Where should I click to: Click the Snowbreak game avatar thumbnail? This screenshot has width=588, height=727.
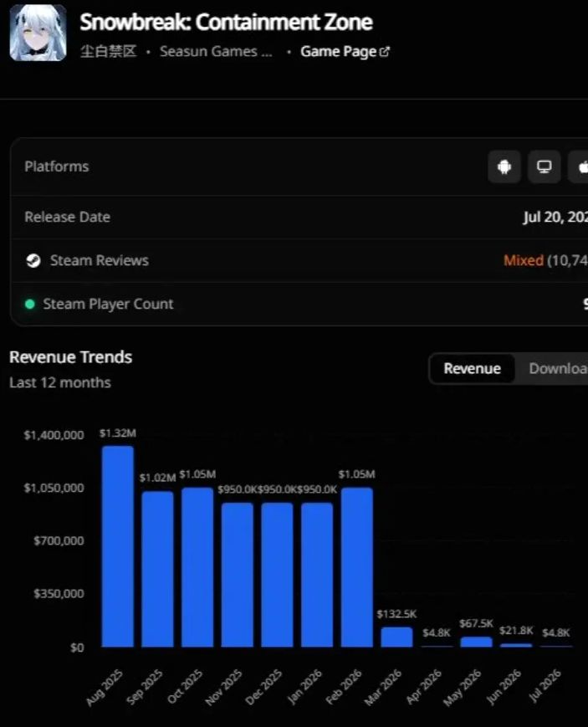point(38,33)
